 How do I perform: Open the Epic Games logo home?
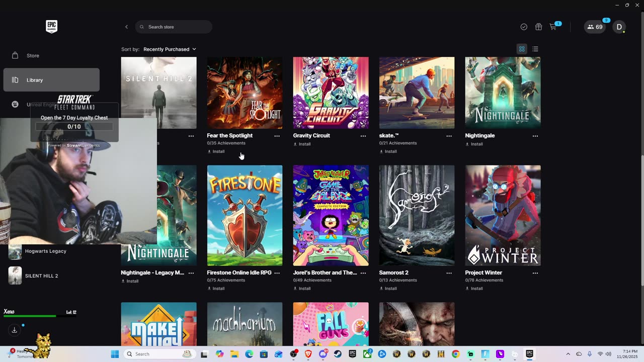(51, 27)
